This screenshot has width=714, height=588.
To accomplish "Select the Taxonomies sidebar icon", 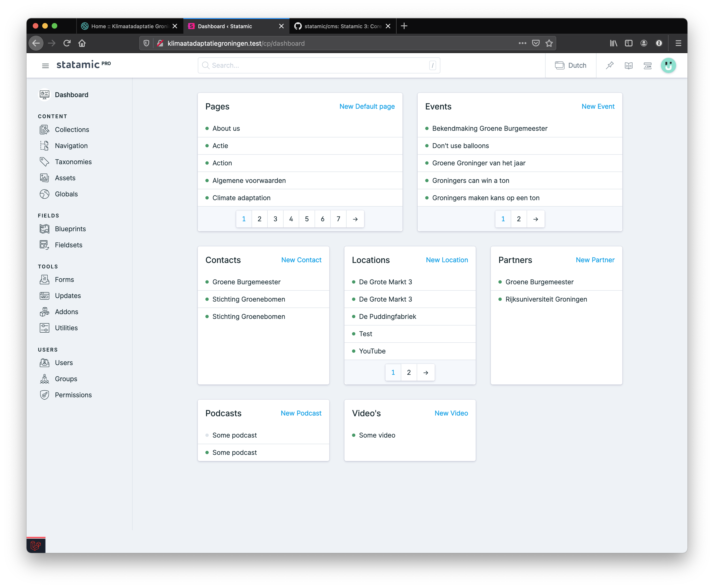I will 44,162.
